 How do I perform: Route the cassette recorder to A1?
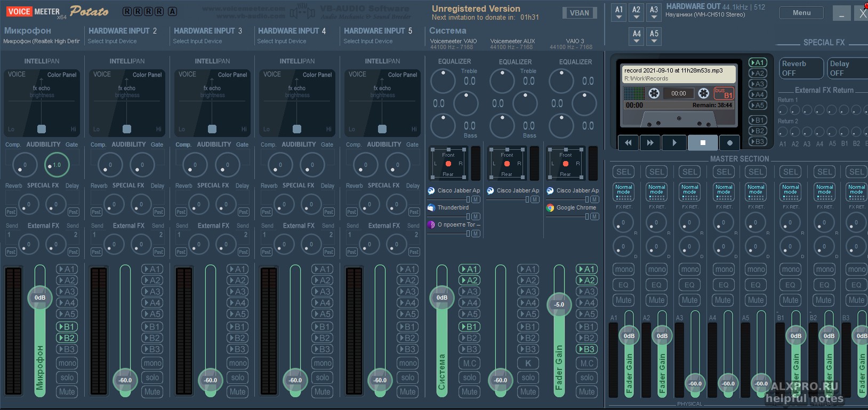point(758,62)
